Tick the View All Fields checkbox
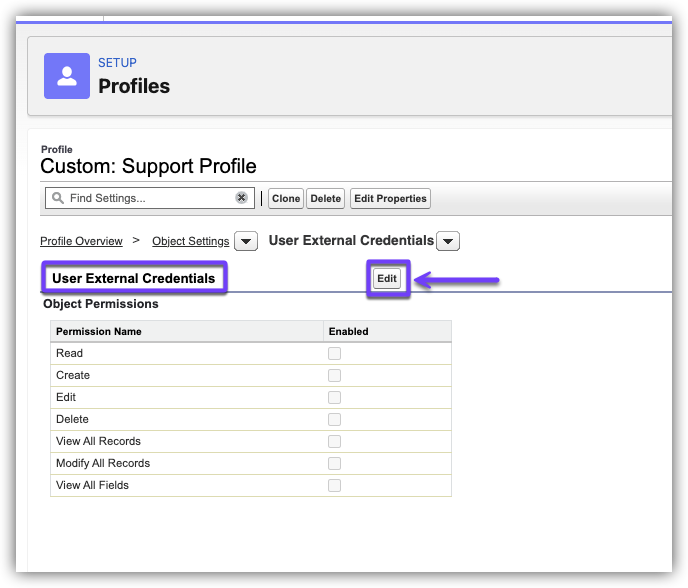 pyautogui.click(x=335, y=485)
